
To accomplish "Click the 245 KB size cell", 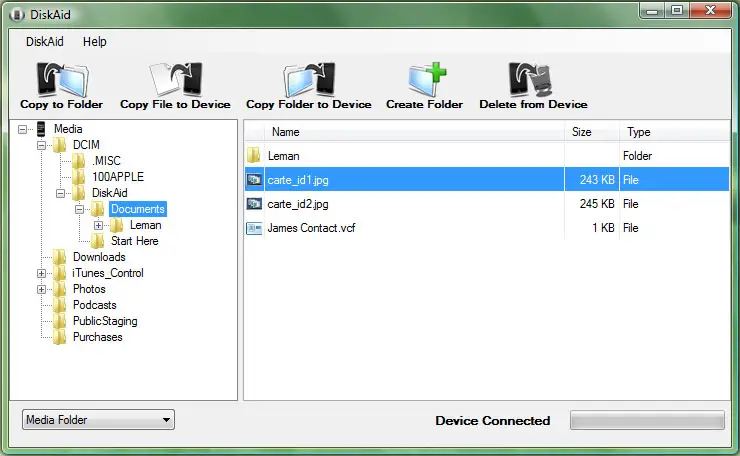I will pyautogui.click(x=597, y=204).
